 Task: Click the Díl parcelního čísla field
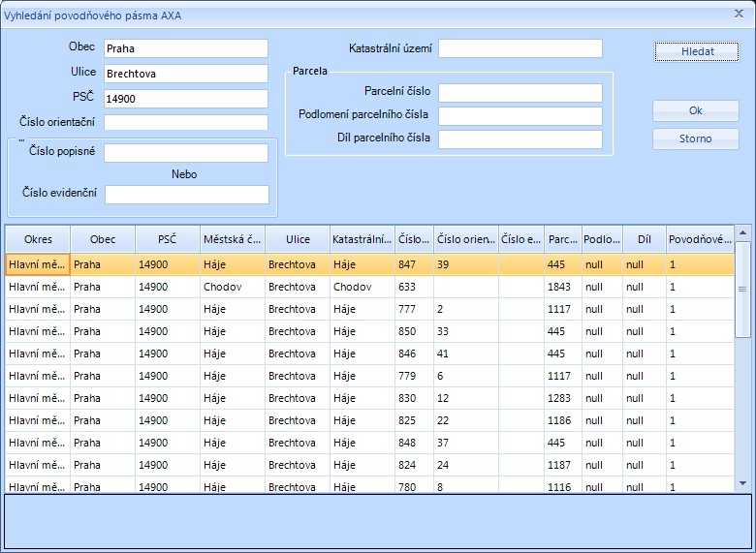[x=520, y=139]
